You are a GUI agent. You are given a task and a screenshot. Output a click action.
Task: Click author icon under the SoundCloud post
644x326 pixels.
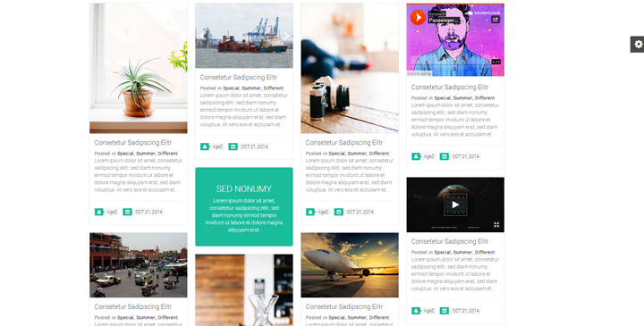pos(416,156)
